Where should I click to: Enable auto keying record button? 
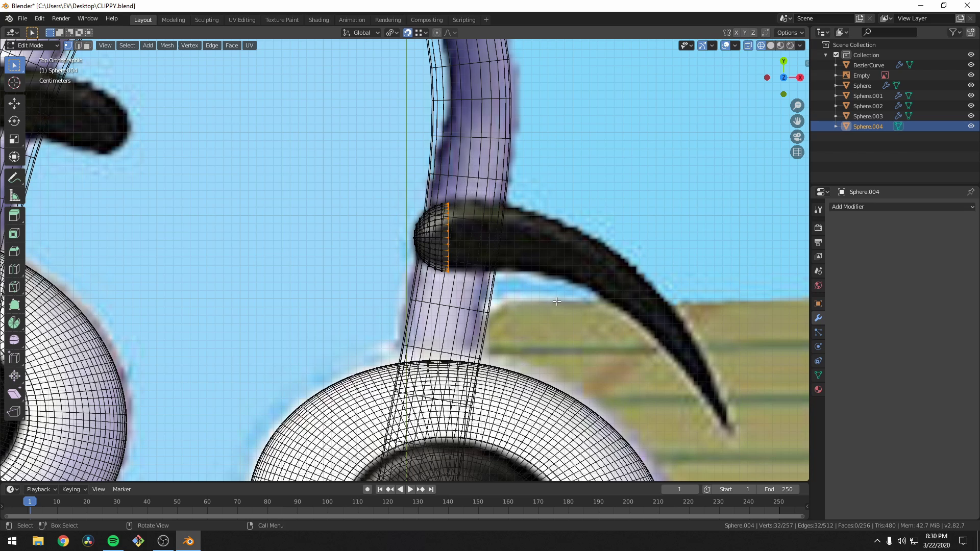367,489
